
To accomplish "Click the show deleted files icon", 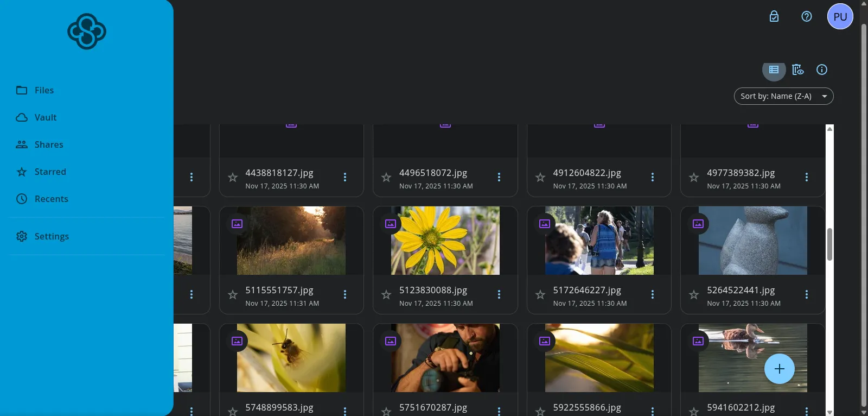I will 797,70.
